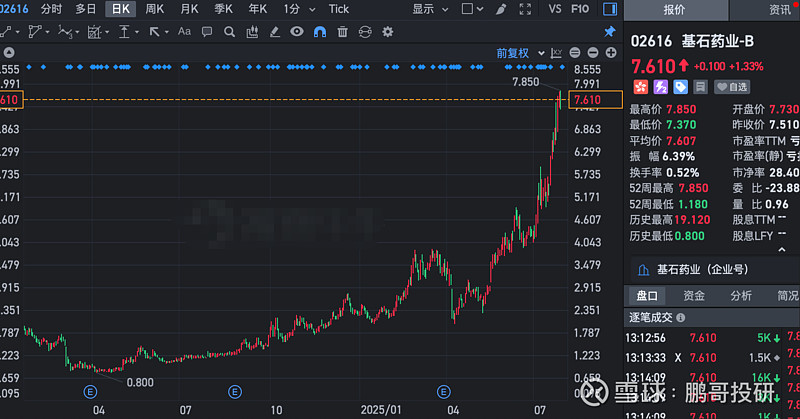Open the 显示 display dropdown
800x419 pixels.
[430, 9]
